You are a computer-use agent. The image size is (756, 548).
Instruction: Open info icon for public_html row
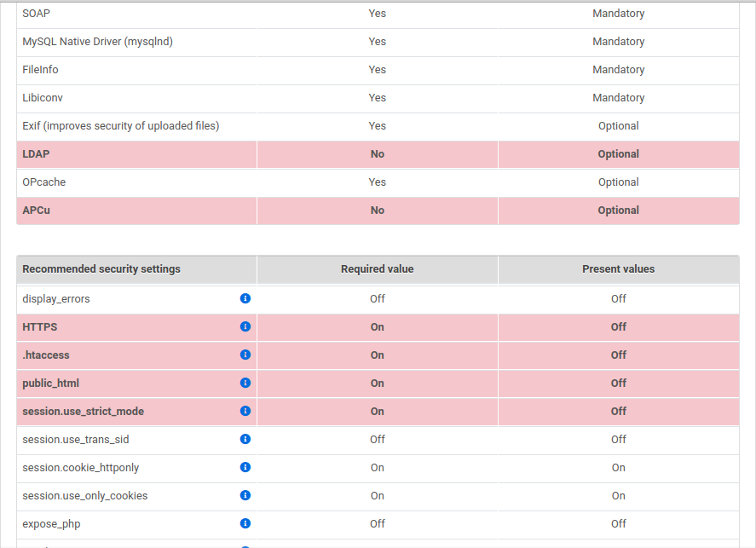[x=245, y=383]
